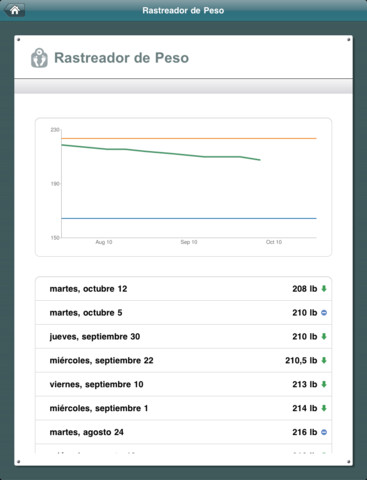Click blue no-change icon for agosto 24
Screen dimensions: 367x480
[324, 432]
